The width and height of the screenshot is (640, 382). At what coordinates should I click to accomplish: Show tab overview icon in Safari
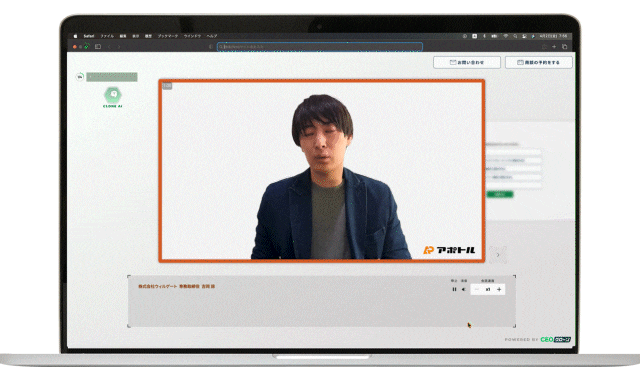coord(565,47)
